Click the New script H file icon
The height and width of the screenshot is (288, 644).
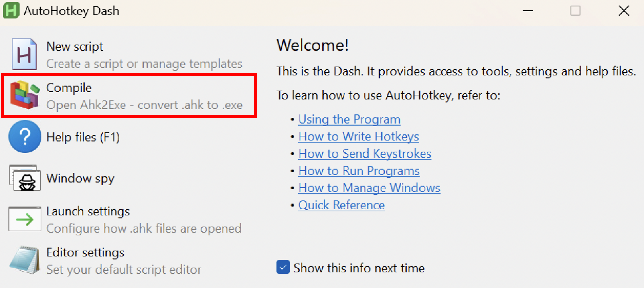[x=24, y=54]
